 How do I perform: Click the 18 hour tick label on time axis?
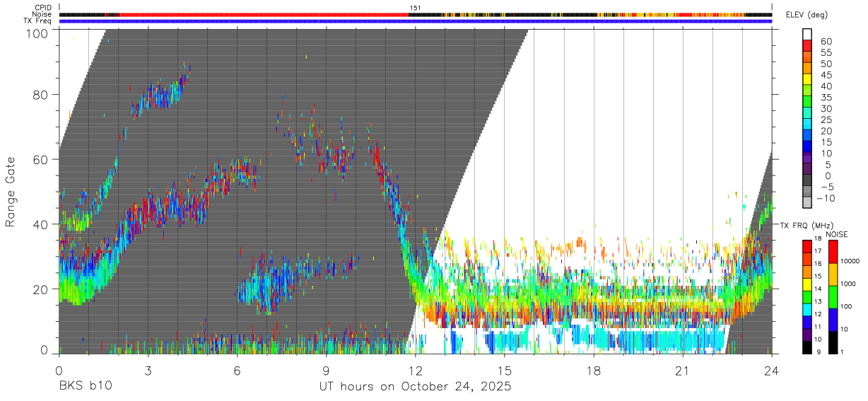tap(594, 371)
